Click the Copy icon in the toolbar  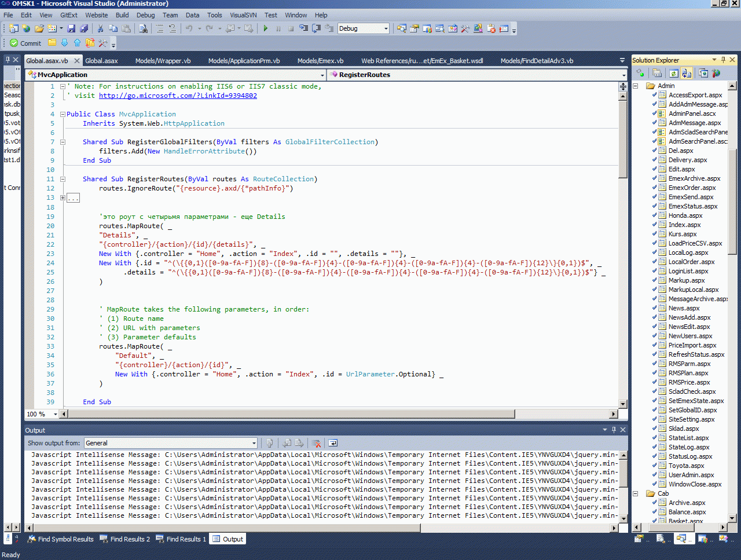[113, 28]
